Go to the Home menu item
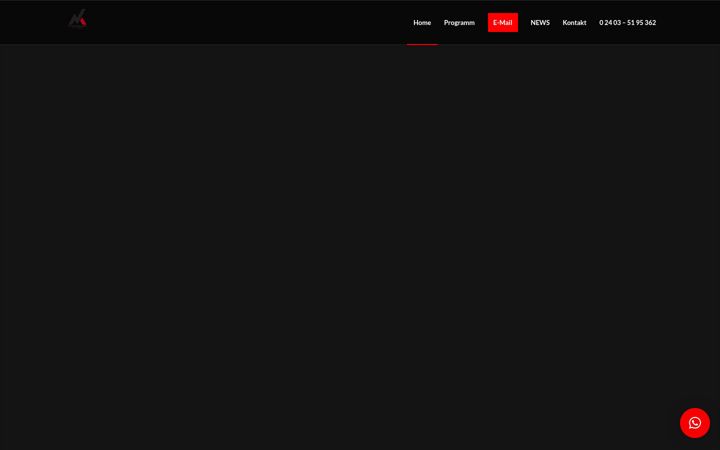The height and width of the screenshot is (450, 720). click(422, 22)
